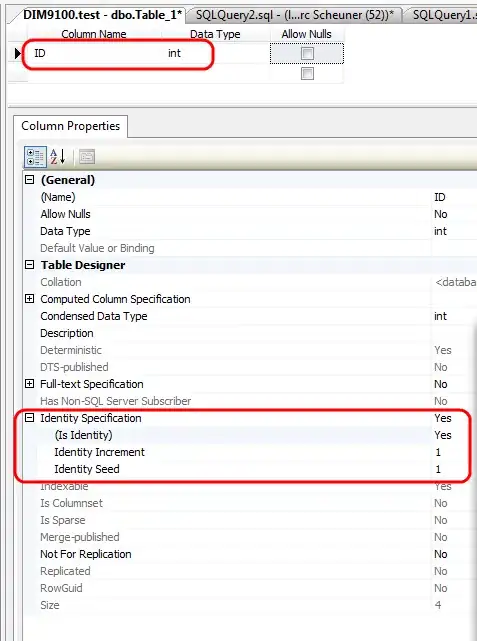
Task: Toggle Allow Nulls checkbox in empty row
Action: pyautogui.click(x=307, y=74)
